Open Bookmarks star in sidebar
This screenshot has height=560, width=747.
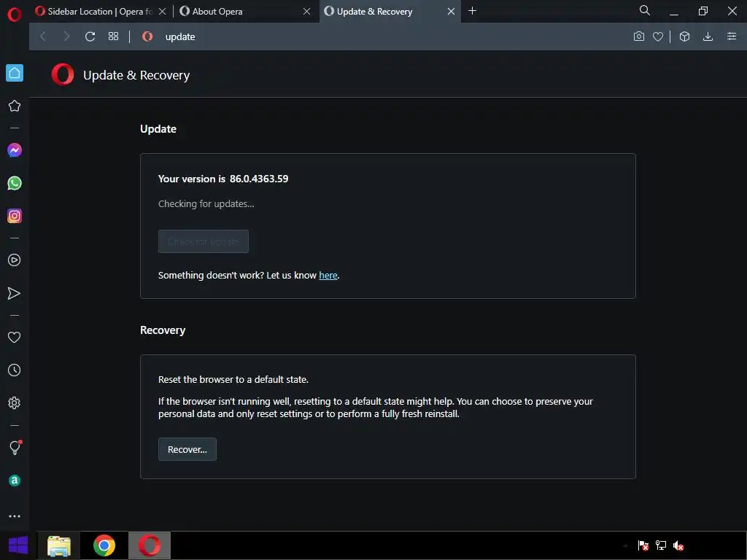tap(15, 106)
